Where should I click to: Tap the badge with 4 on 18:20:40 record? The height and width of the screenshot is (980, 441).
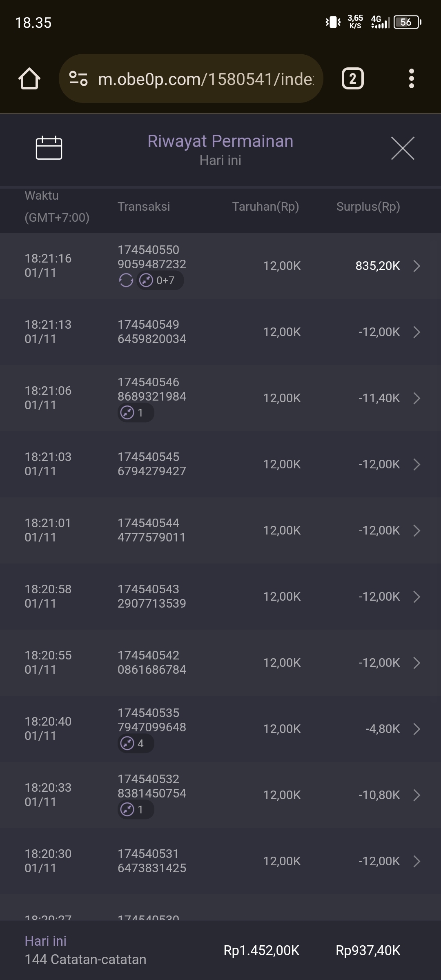tap(136, 744)
